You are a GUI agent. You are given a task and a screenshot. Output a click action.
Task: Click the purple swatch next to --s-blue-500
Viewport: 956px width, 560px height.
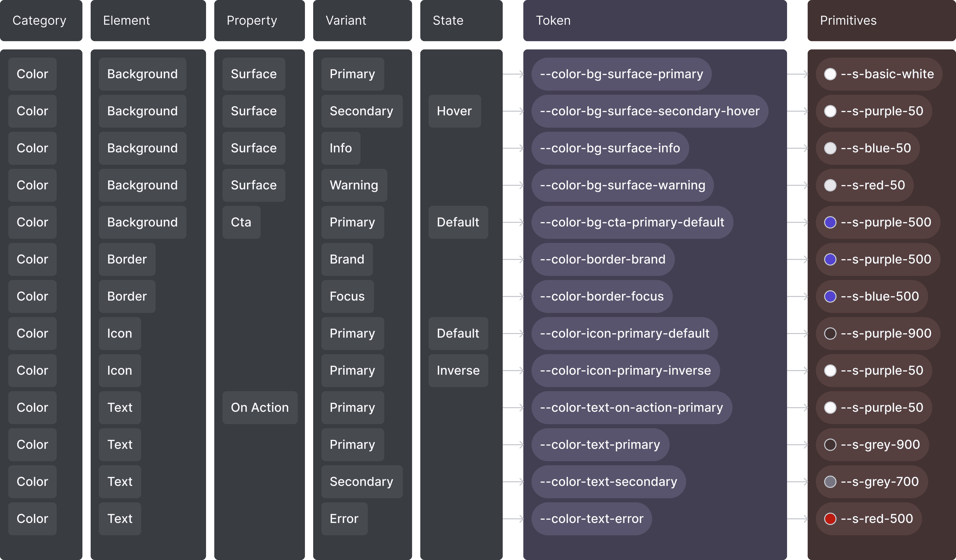pyautogui.click(x=830, y=296)
